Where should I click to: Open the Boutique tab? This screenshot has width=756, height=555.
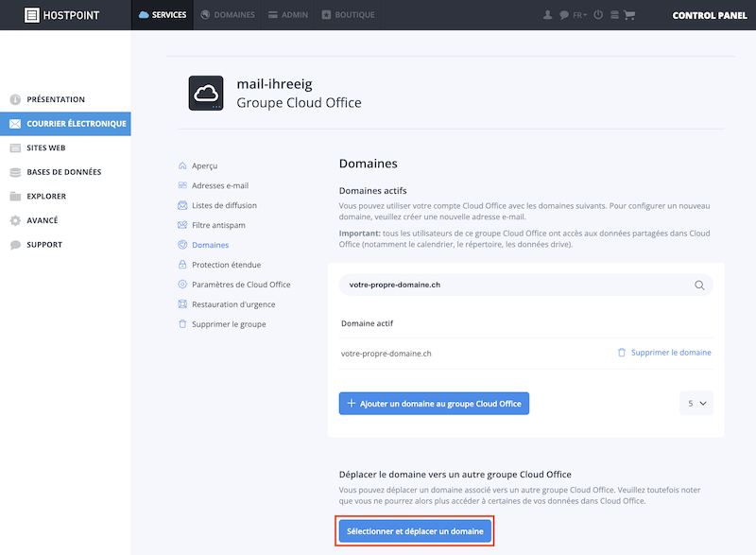(x=348, y=15)
